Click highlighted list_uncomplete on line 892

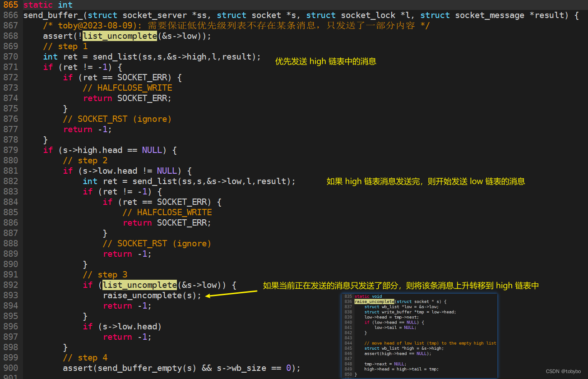[140, 285]
